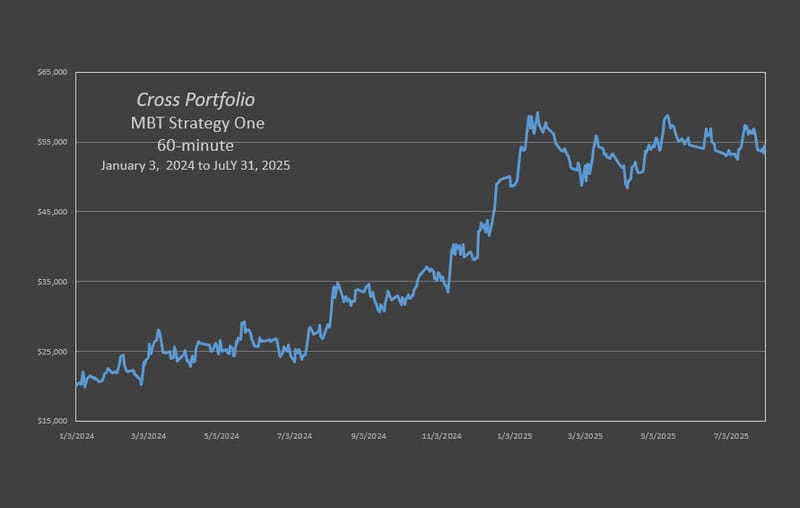This screenshot has height=508, width=800.
Task: Click the $45,000 y-axis label
Action: (x=52, y=212)
